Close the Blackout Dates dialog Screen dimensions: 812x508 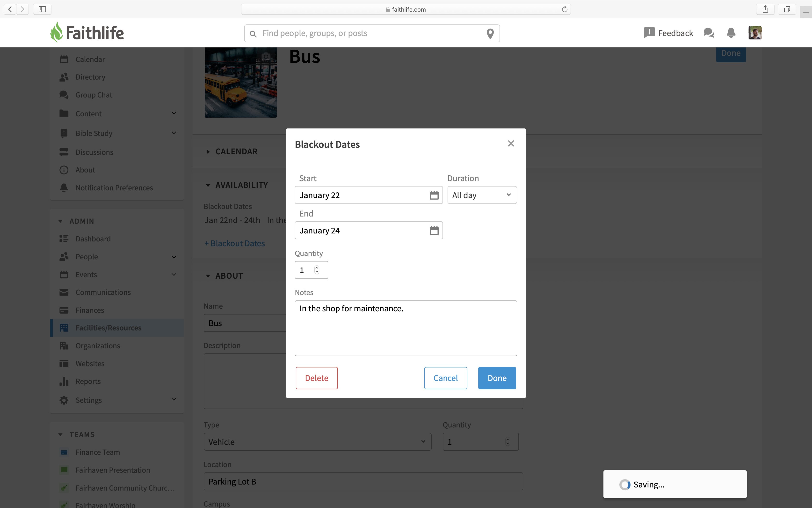(x=511, y=144)
